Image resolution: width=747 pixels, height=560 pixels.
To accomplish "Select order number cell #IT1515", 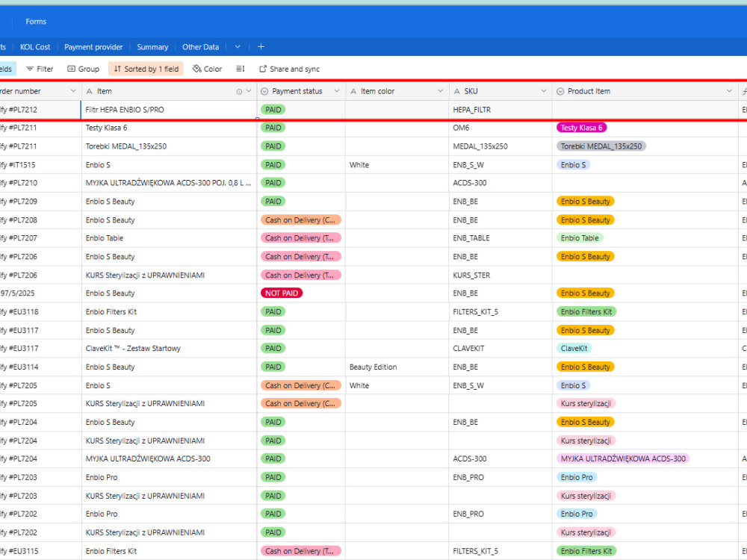I will pos(40,165).
